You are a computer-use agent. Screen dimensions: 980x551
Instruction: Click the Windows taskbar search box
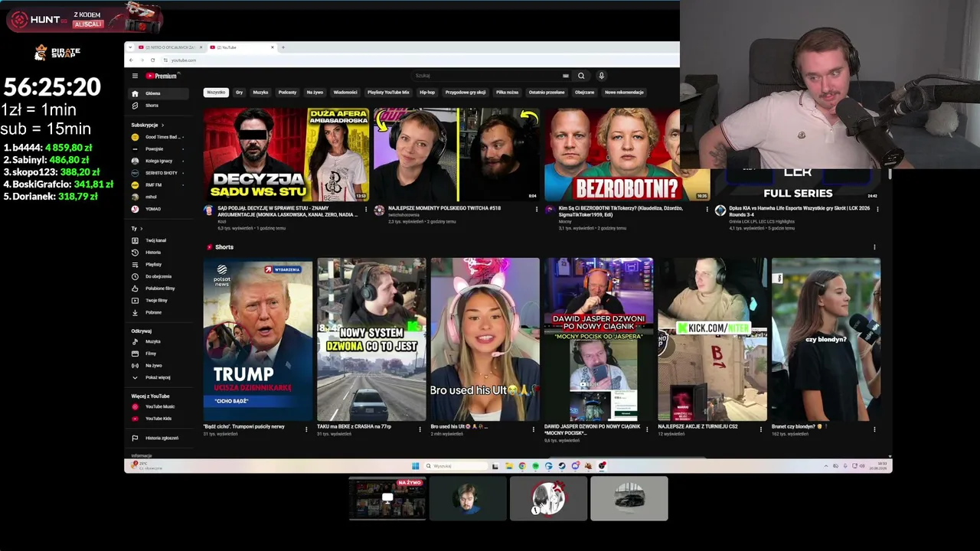pyautogui.click(x=456, y=465)
